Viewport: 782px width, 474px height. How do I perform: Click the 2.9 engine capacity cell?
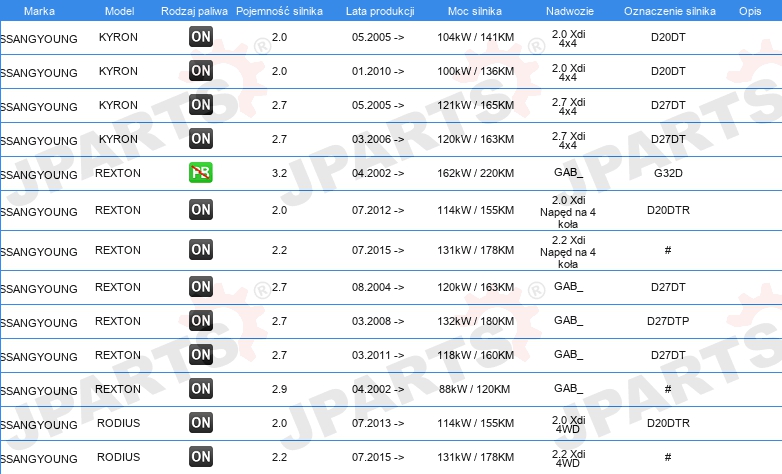coord(279,389)
